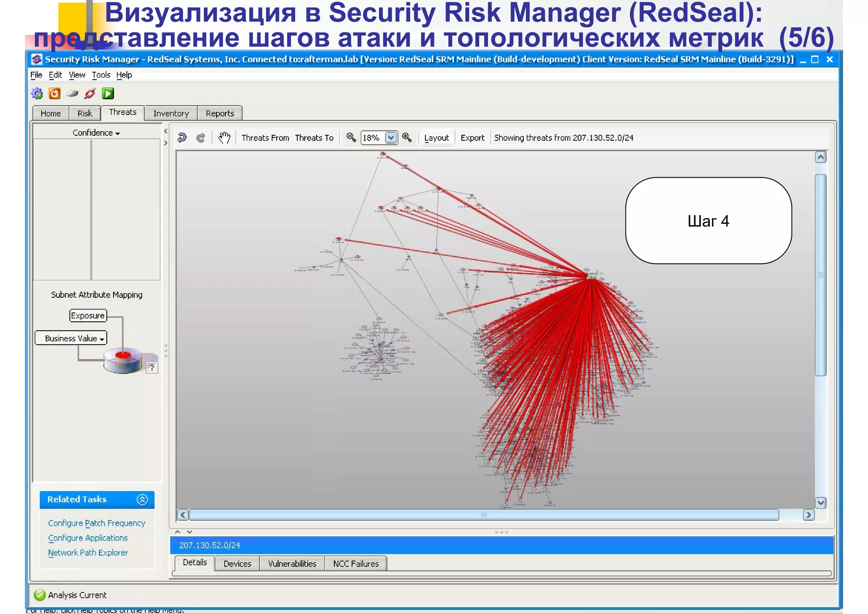
Task: Open the Tools menu
Action: pyautogui.click(x=101, y=75)
